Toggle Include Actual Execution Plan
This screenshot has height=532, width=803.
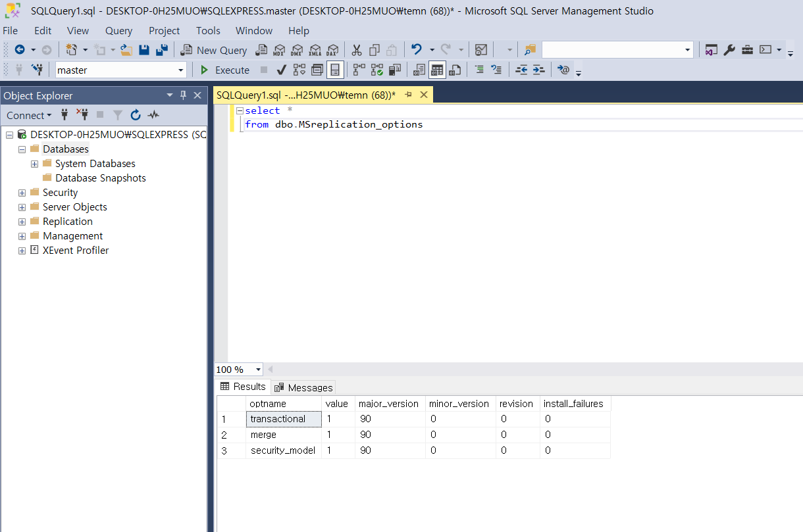359,70
